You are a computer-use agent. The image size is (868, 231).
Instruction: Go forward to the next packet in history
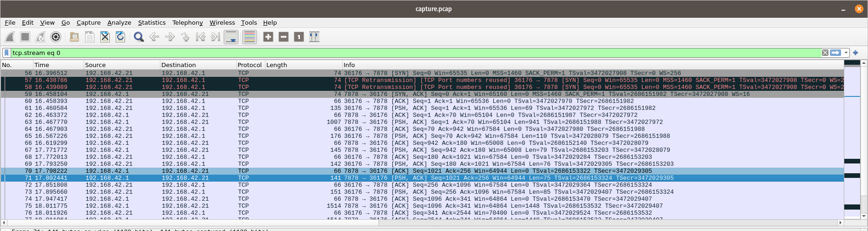[170, 37]
